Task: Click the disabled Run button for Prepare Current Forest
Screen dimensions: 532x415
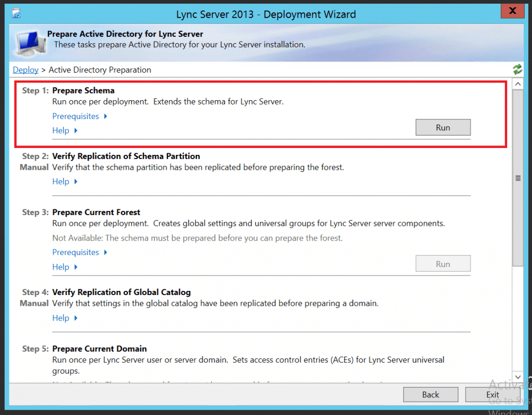Action: tap(443, 263)
